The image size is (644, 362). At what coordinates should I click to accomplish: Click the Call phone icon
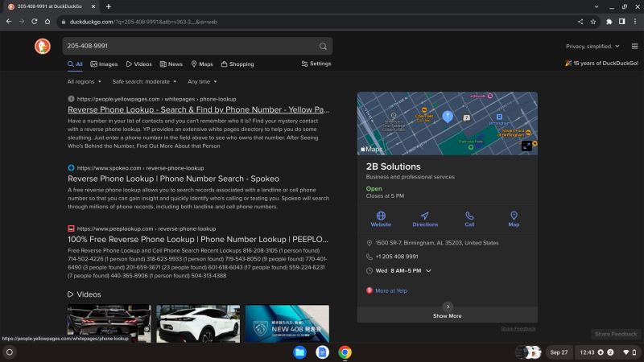pyautogui.click(x=469, y=216)
